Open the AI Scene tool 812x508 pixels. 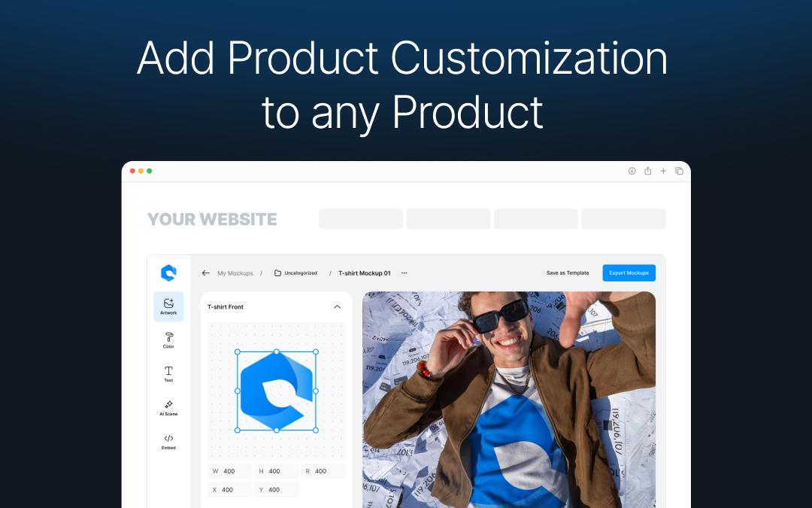coord(168,407)
